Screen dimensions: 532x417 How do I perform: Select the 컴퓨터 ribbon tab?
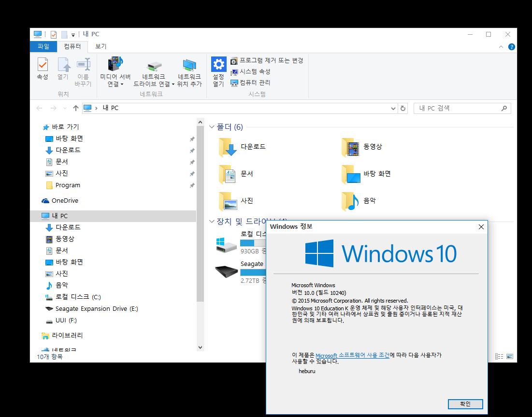tap(72, 46)
